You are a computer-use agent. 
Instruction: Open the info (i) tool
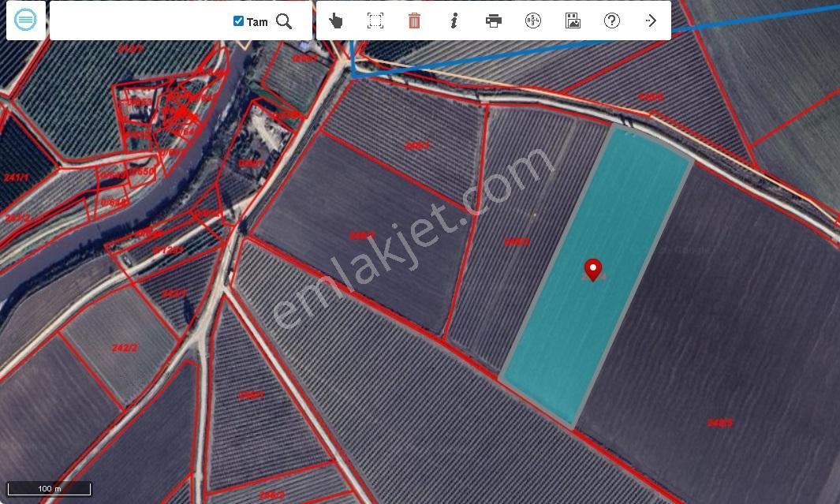point(454,21)
